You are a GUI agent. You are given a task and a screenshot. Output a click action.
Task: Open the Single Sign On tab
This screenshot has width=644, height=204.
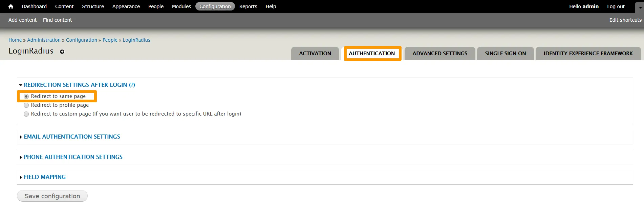[x=506, y=54]
